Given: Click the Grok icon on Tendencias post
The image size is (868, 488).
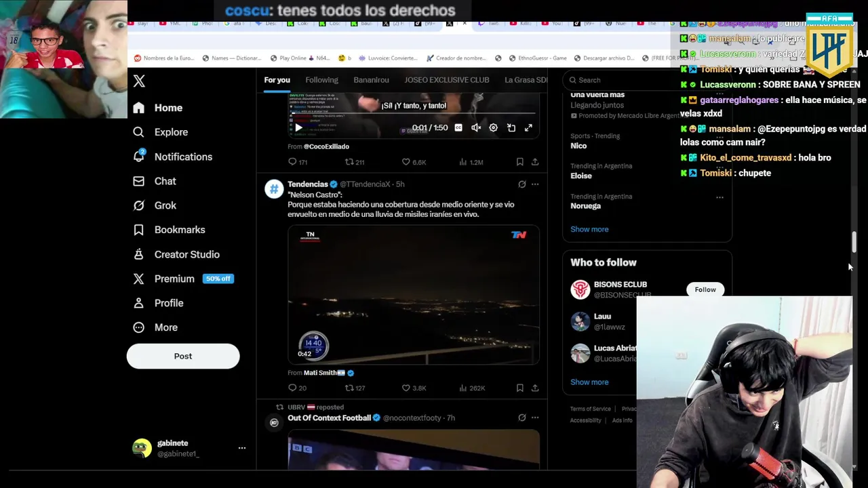Looking at the screenshot, I should coord(521,184).
